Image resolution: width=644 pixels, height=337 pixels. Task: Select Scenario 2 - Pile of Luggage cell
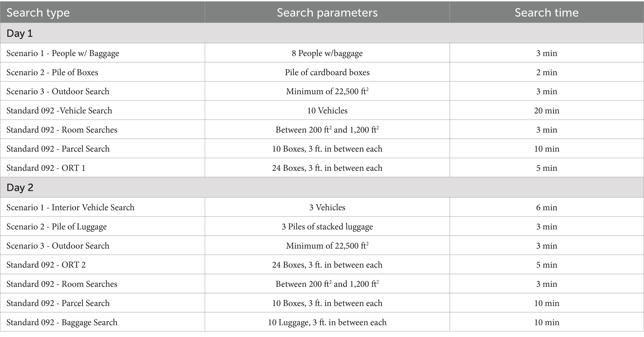point(56,227)
